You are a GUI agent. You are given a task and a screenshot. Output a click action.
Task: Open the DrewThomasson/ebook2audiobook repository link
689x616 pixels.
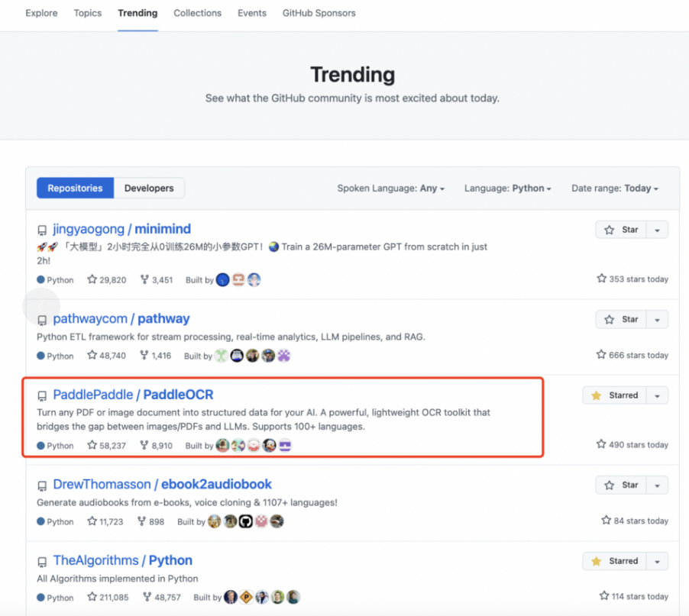[x=162, y=484]
